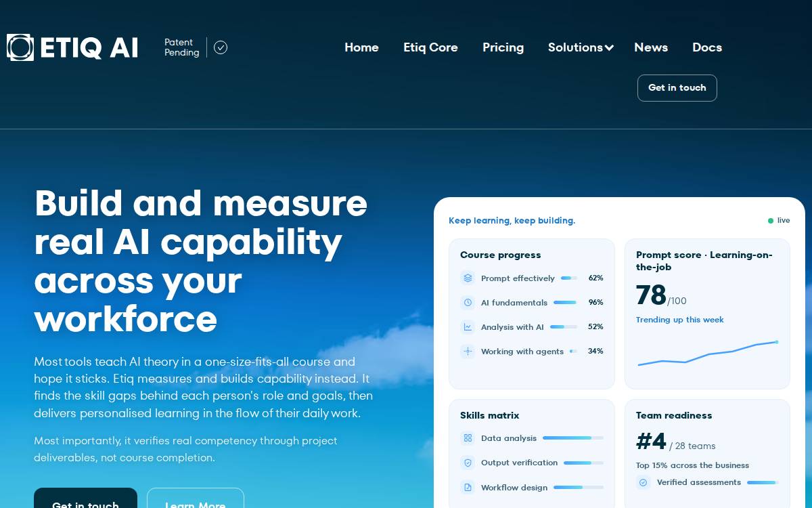812x508 pixels.
Task: Click the Skills matrix heading
Action: [x=490, y=415]
